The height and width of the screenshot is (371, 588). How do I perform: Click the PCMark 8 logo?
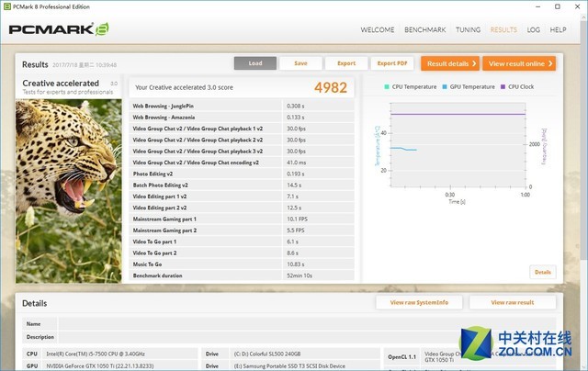click(59, 29)
